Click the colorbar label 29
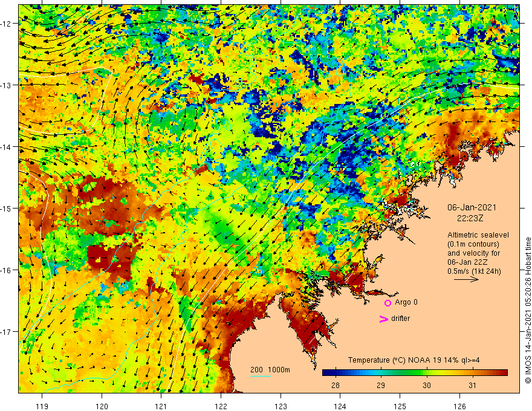Screen dimensions: 532x411 (381, 385)
